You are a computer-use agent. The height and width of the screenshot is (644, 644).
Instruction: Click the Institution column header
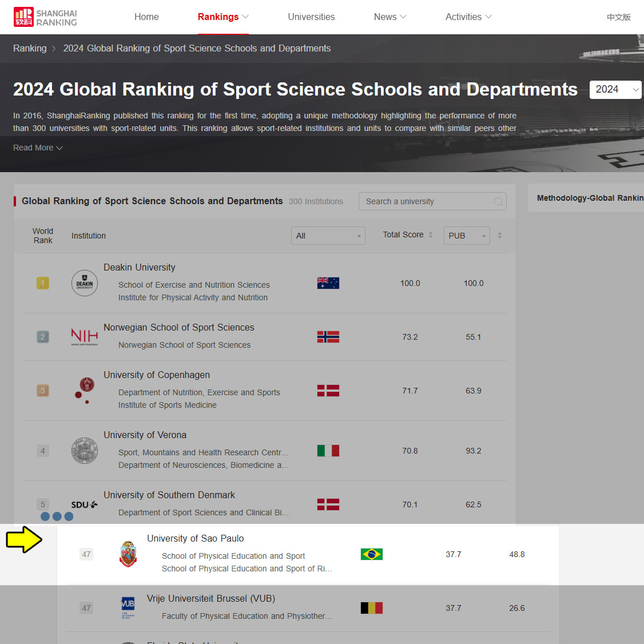pos(88,236)
